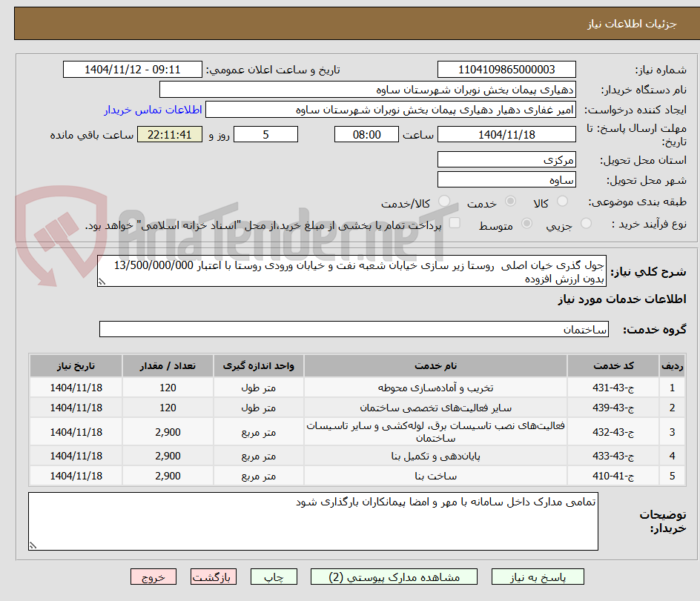Click the شرح کلی نیاز text area
700x601 pixels.
[351, 271]
